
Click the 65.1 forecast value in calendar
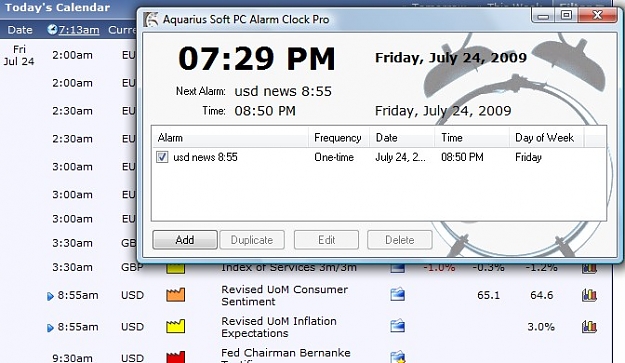[x=488, y=295]
